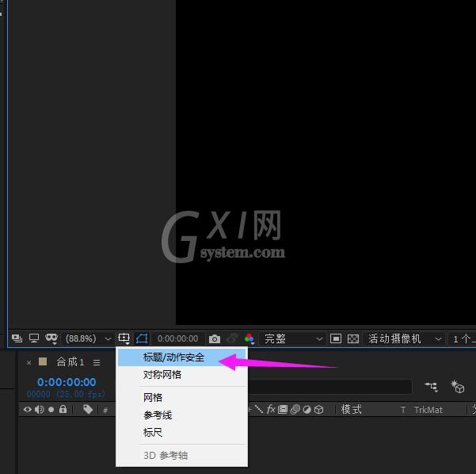The image size is (476, 474).
Task: Toggle the Draft 3D icon
Action: click(458, 387)
